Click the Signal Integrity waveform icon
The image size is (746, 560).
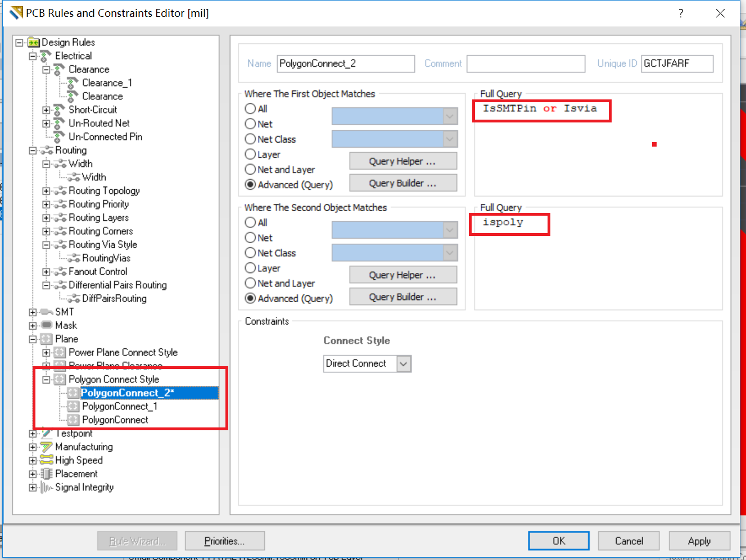coord(47,488)
